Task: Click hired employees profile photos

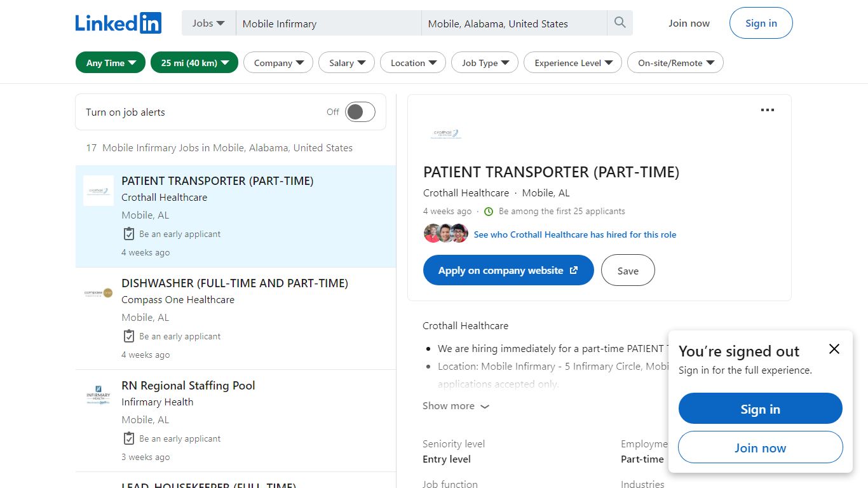Action: coord(446,234)
